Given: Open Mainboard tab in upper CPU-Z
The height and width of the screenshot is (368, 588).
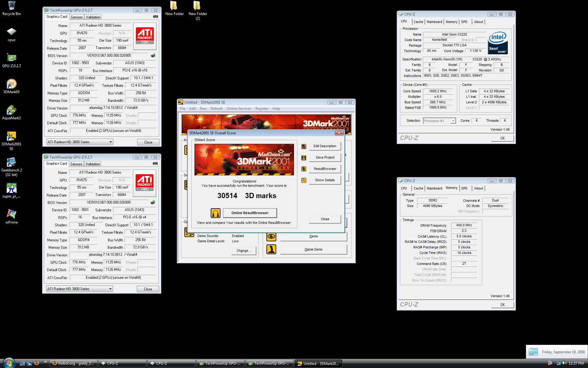Looking at the screenshot, I should coord(434,22).
